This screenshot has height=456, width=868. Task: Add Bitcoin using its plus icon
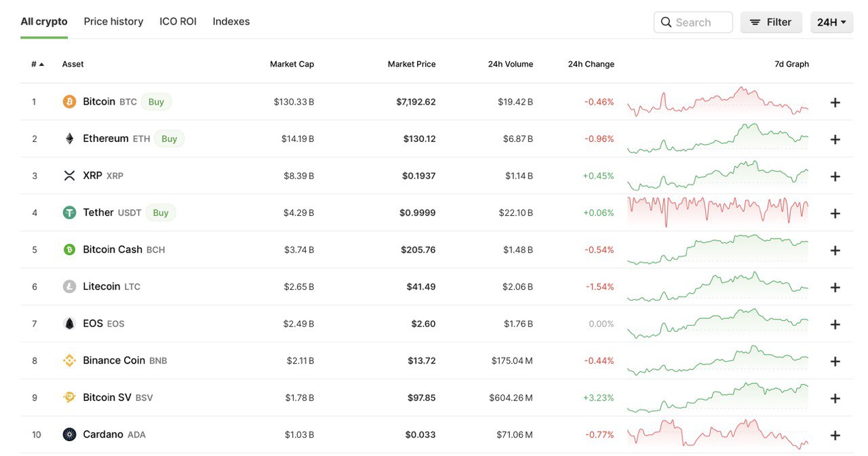[835, 102]
